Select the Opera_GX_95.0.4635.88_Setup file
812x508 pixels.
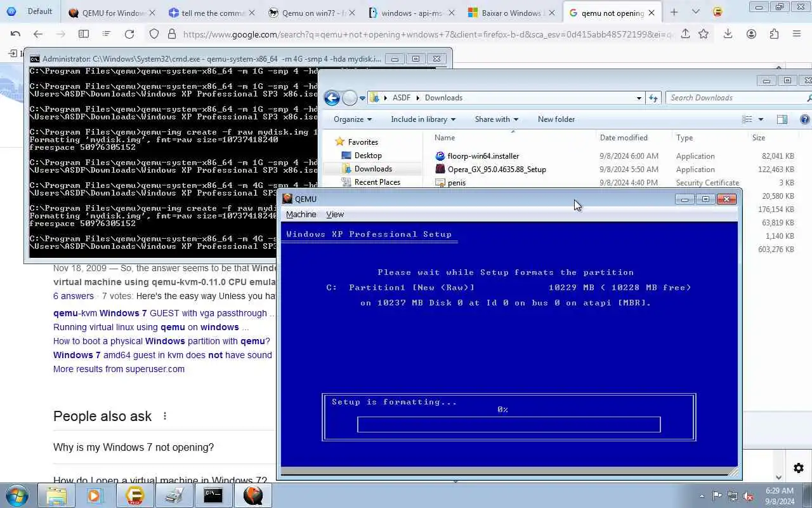coord(497,170)
